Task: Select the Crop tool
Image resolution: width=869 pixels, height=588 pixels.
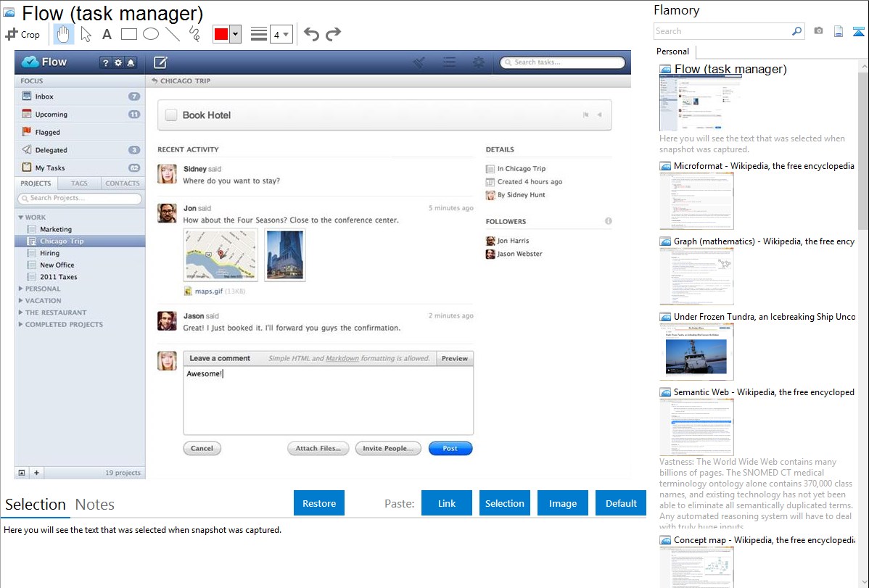Action: [22, 34]
